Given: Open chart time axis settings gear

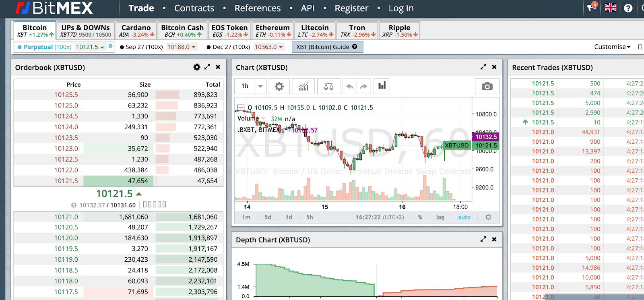Looking at the screenshot, I should [488, 217].
